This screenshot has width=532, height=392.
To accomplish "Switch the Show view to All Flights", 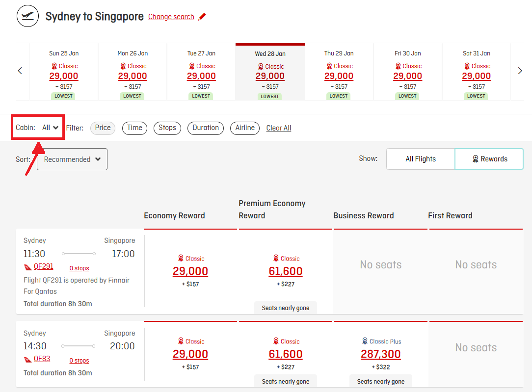I will tap(421, 158).
